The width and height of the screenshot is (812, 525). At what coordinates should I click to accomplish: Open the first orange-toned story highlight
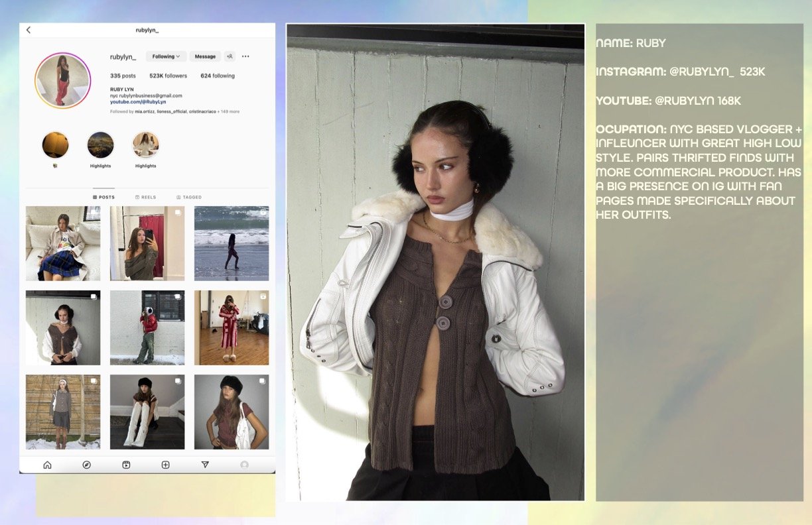coord(55,145)
